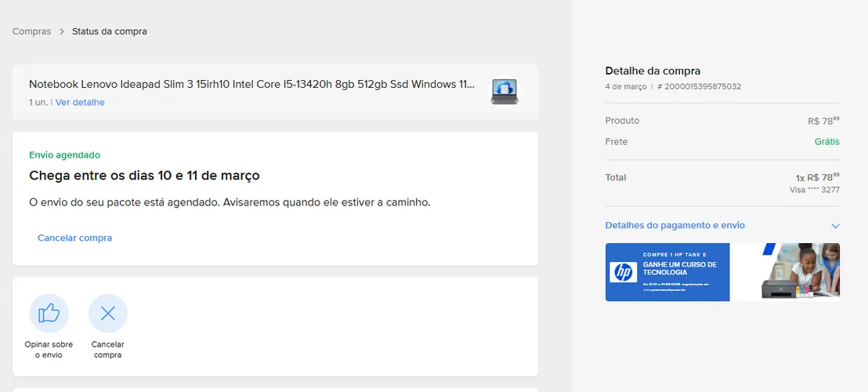
Task: Click Cancelar compra label below X icon
Action: tap(108, 350)
